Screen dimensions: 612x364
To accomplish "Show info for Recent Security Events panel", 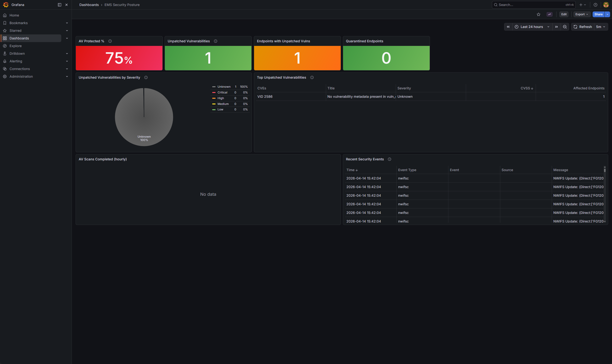I will [x=389, y=159].
